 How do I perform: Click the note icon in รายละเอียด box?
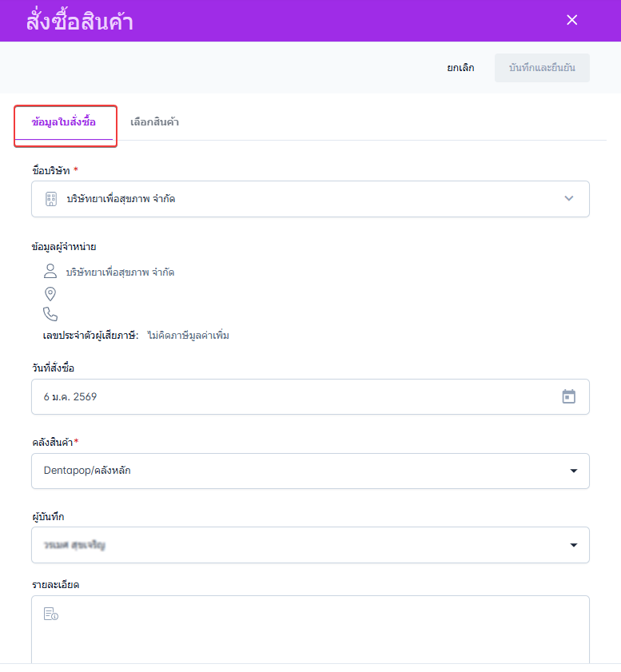[51, 614]
